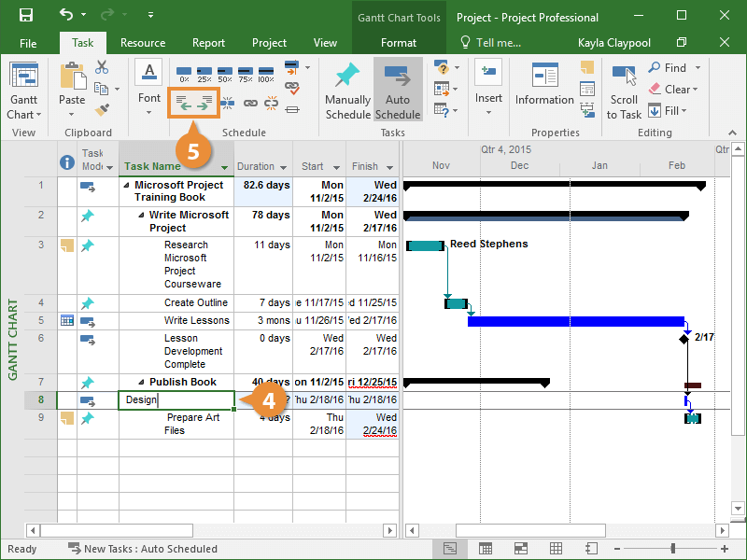747x560 pixels.
Task: Mark selected task 50% complete
Action: (225, 73)
